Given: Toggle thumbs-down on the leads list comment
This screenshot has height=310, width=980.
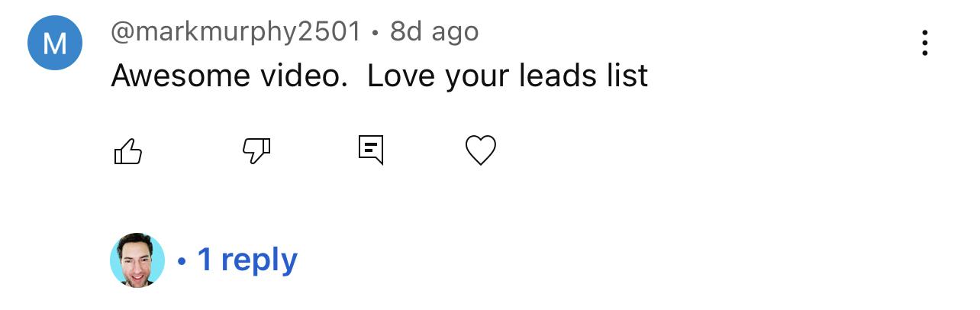Looking at the screenshot, I should tap(256, 151).
